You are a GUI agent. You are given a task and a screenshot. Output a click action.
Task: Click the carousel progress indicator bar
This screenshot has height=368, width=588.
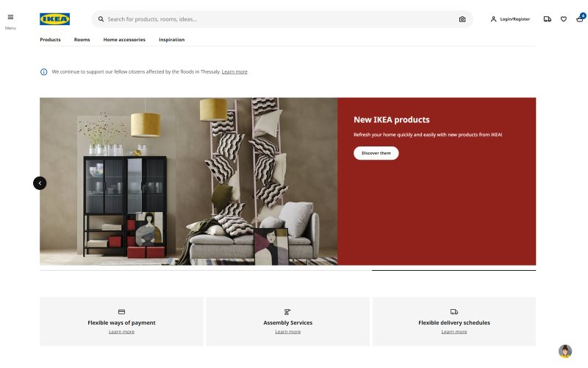[287, 270]
